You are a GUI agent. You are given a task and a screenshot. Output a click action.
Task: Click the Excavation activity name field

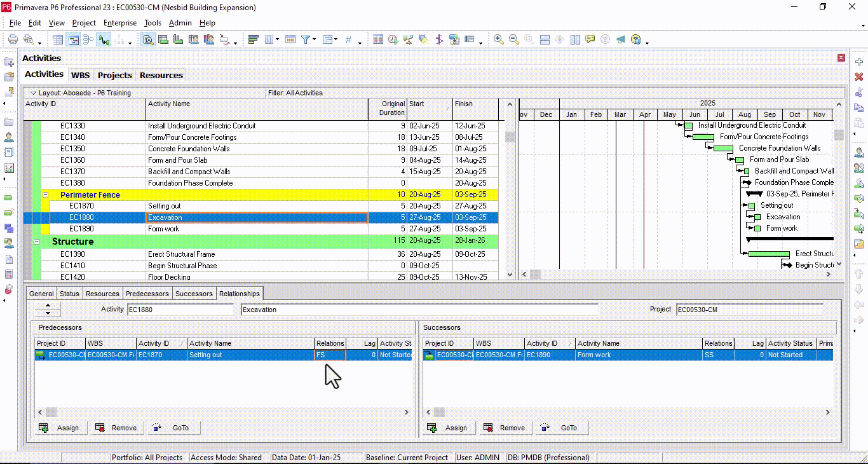tap(419, 310)
